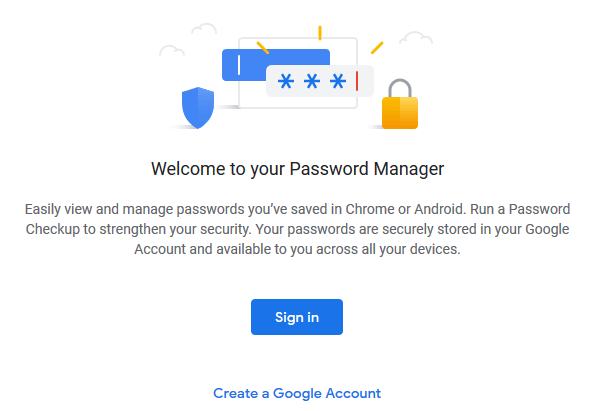Click the third blue asterisk symbol
This screenshot has height=411, width=589.
coord(338,81)
